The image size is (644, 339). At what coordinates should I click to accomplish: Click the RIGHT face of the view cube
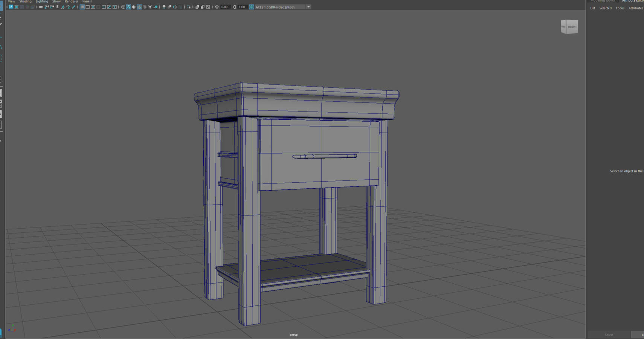(572, 27)
